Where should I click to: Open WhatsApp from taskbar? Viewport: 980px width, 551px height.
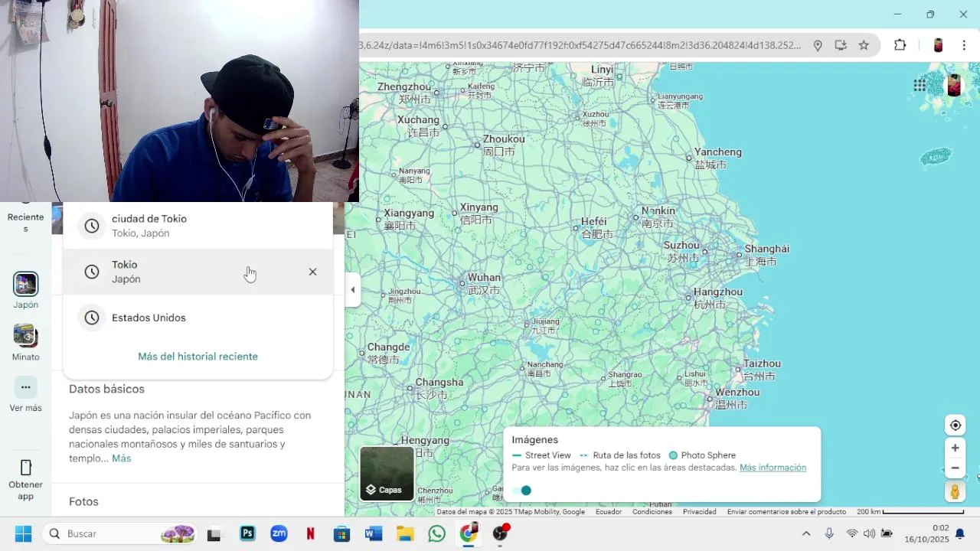pyautogui.click(x=436, y=533)
